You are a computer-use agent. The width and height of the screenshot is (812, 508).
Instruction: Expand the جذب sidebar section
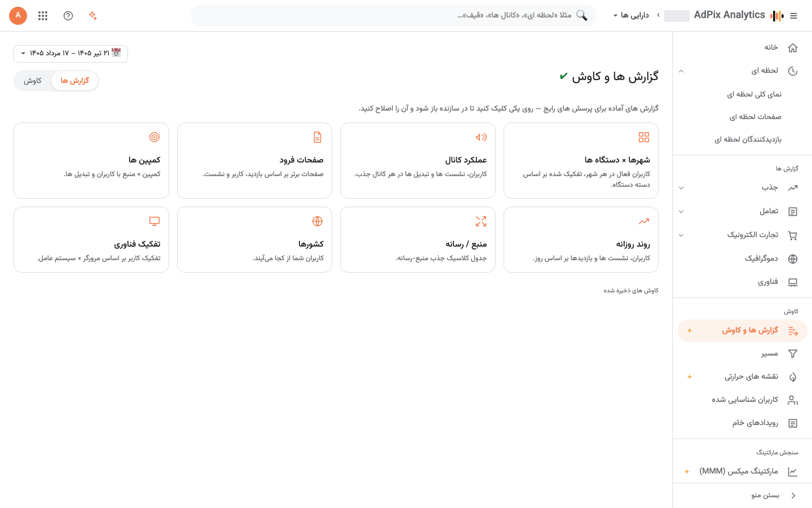pos(681,188)
